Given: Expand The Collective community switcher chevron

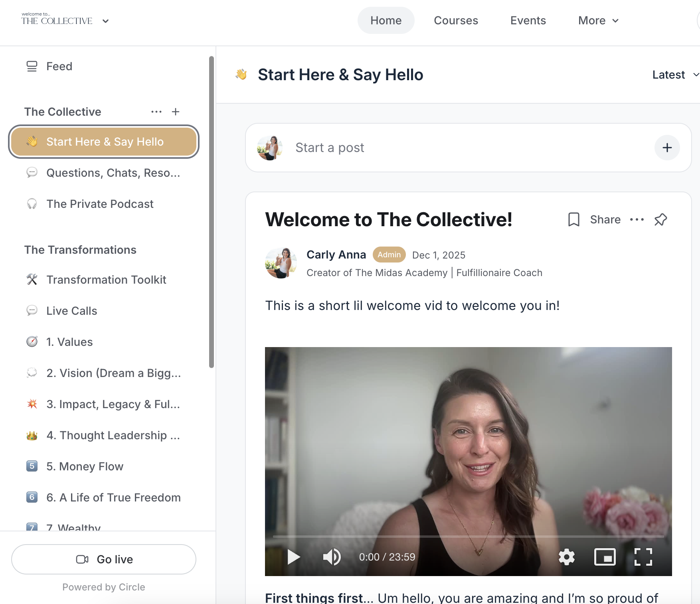Looking at the screenshot, I should 105,21.
